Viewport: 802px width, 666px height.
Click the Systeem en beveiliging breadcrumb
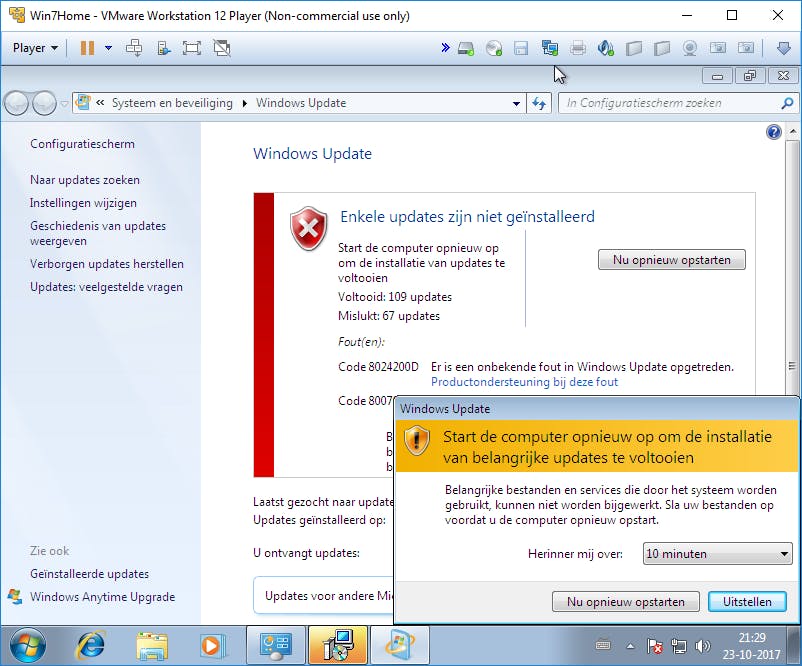click(172, 103)
